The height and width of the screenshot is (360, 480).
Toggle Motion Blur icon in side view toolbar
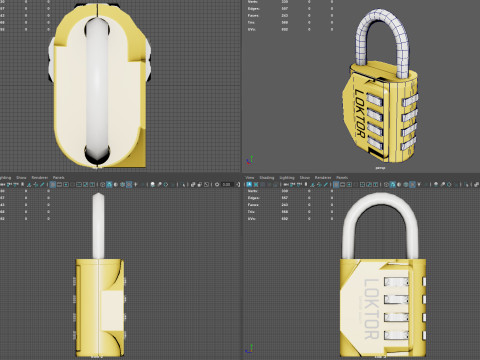[159, 184]
